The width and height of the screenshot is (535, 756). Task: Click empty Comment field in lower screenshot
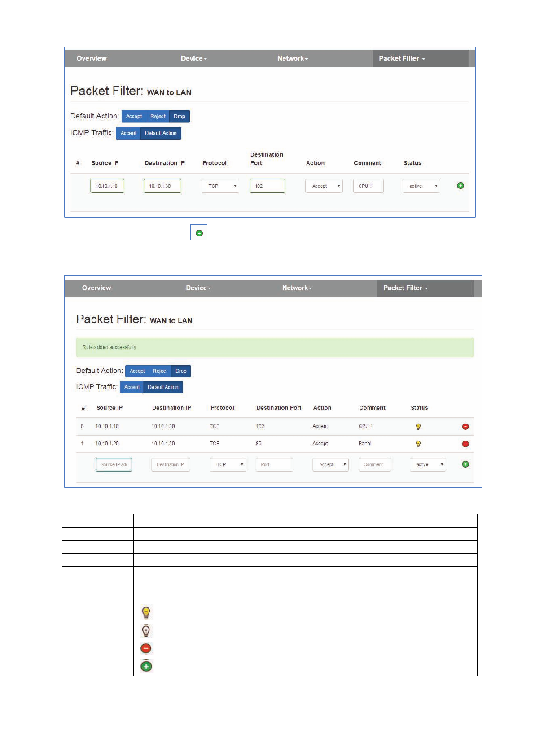375,464
